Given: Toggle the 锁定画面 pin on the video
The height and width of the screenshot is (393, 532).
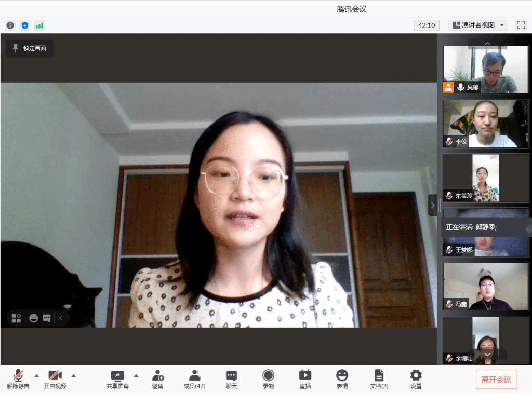Looking at the screenshot, I should [x=30, y=48].
